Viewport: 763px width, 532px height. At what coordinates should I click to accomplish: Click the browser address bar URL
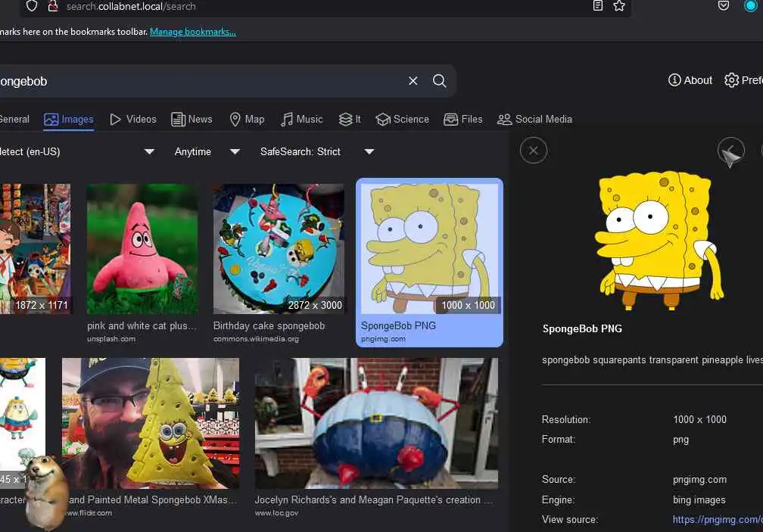[x=131, y=6]
